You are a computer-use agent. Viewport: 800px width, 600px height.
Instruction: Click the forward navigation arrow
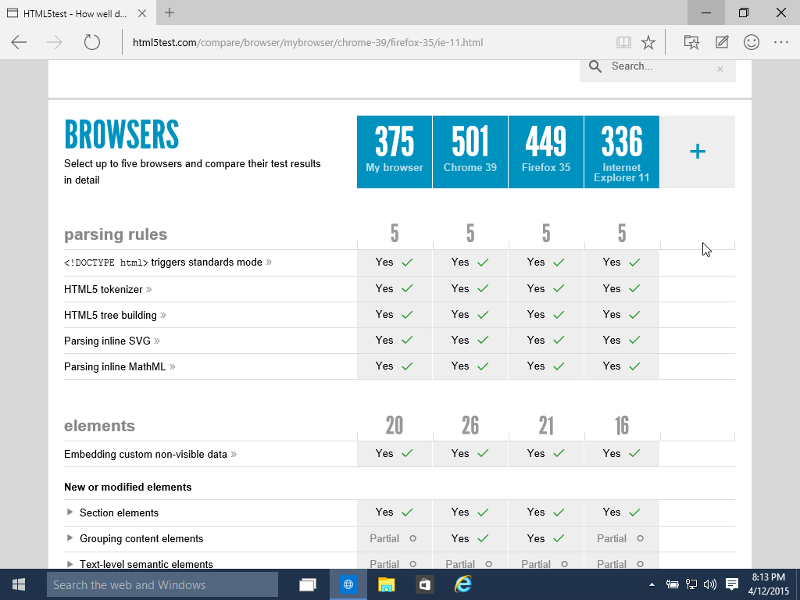coord(55,42)
